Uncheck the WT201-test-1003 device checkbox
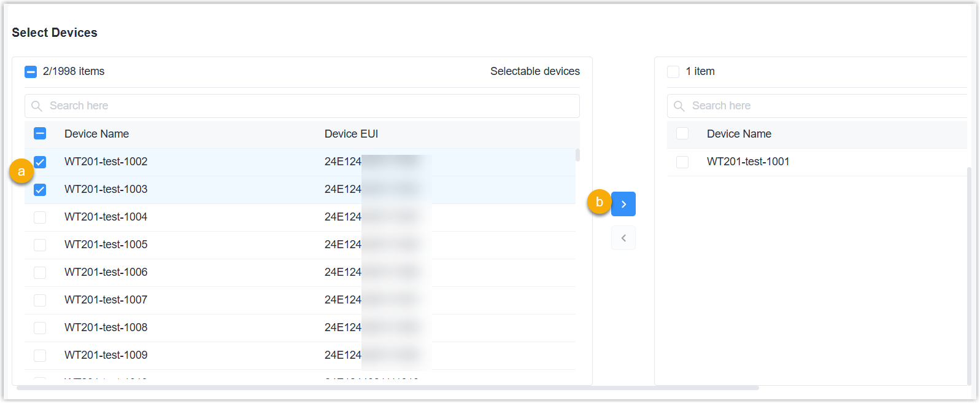980x403 pixels. pyautogui.click(x=40, y=190)
